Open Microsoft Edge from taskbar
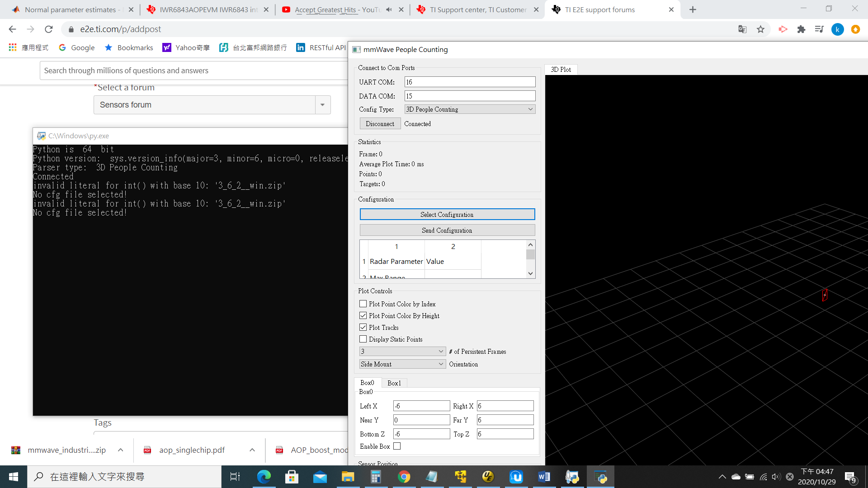This screenshot has width=868, height=488. tap(264, 477)
